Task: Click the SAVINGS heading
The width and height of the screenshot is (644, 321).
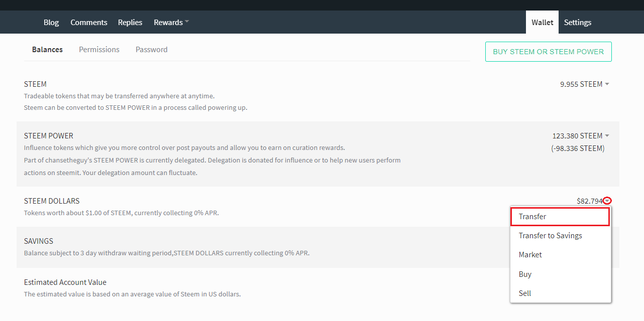Action: pyautogui.click(x=39, y=241)
